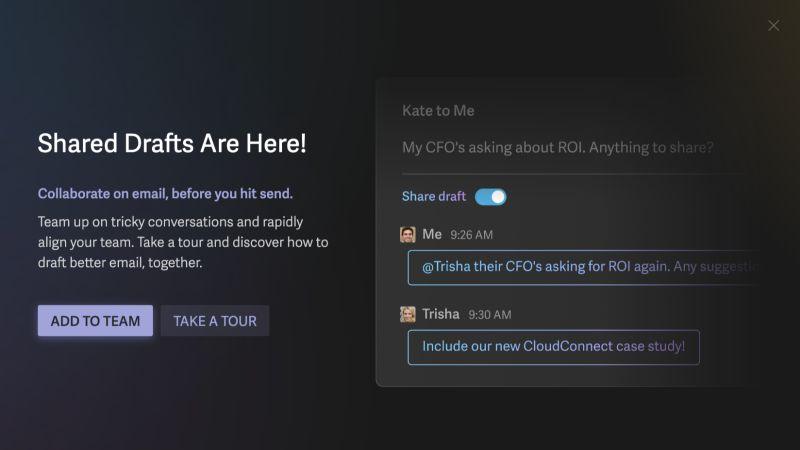The image size is (800, 450).
Task: Click the 9:30 AM timestamp
Action: click(x=490, y=315)
